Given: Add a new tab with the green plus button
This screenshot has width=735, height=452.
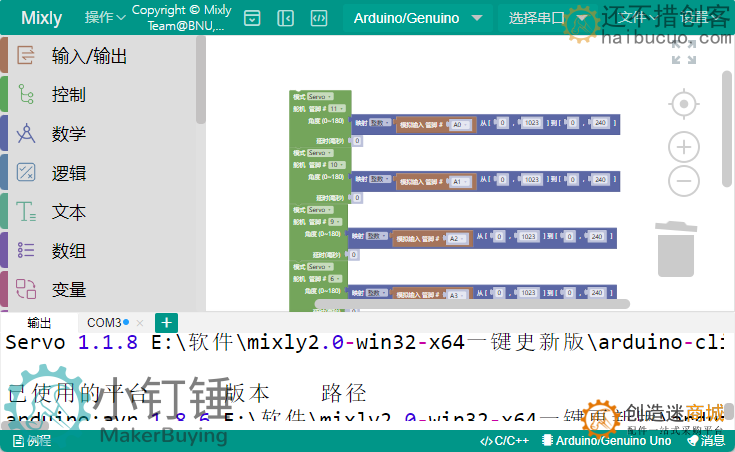Looking at the screenshot, I should pyautogui.click(x=166, y=323).
